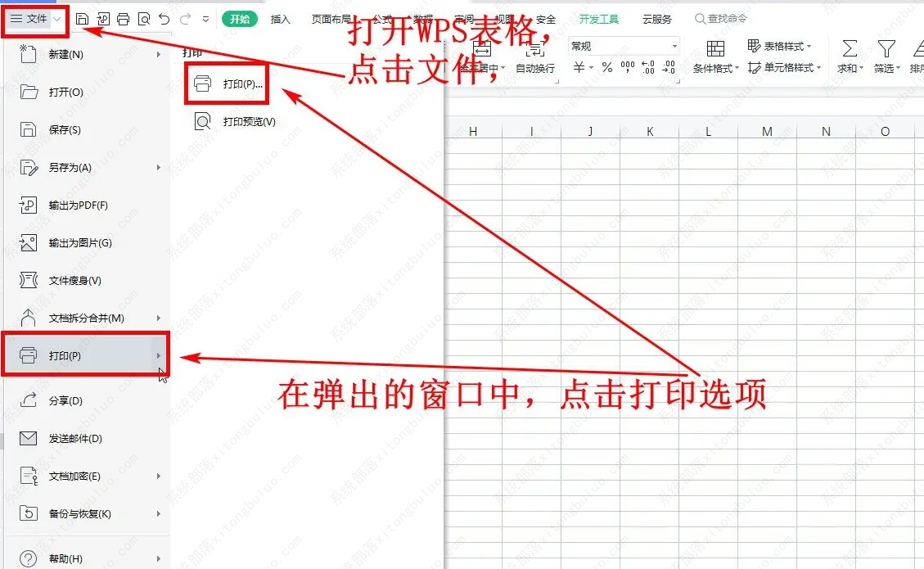Click the Redo arrow icon

click(187, 19)
